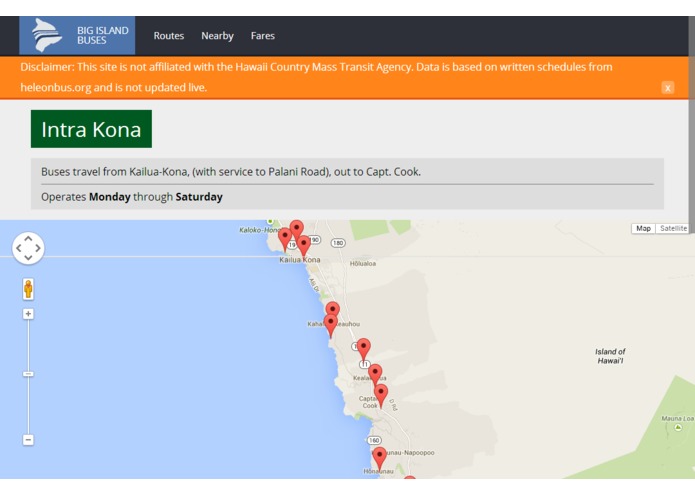Click the 'Operates Monday through Saturday' text

[132, 197]
